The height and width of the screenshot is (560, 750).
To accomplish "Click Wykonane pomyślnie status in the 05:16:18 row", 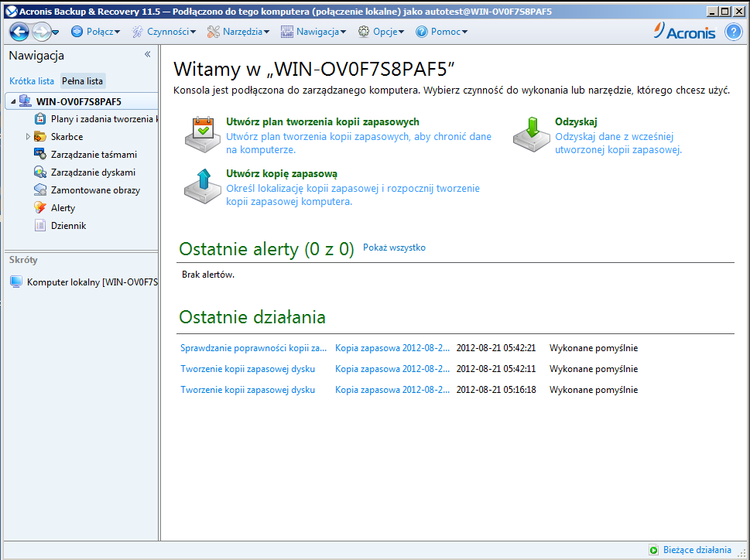I will (594, 390).
